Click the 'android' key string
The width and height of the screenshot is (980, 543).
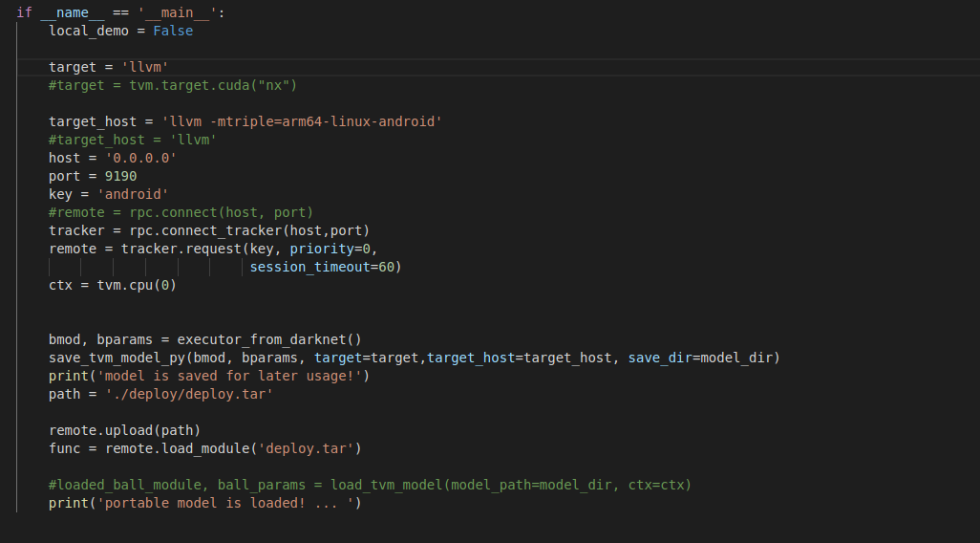(x=133, y=194)
